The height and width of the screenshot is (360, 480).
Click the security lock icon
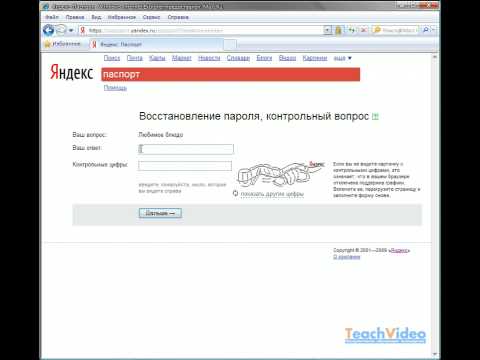(338, 30)
